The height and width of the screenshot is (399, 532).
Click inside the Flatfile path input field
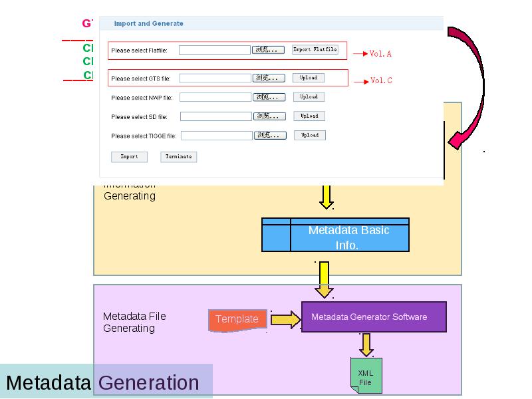click(x=214, y=50)
